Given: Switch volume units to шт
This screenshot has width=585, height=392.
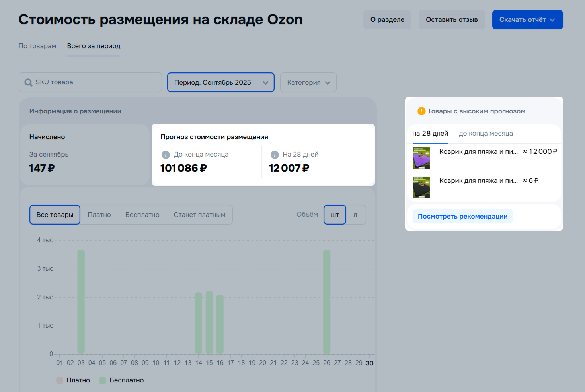Looking at the screenshot, I should [x=335, y=215].
